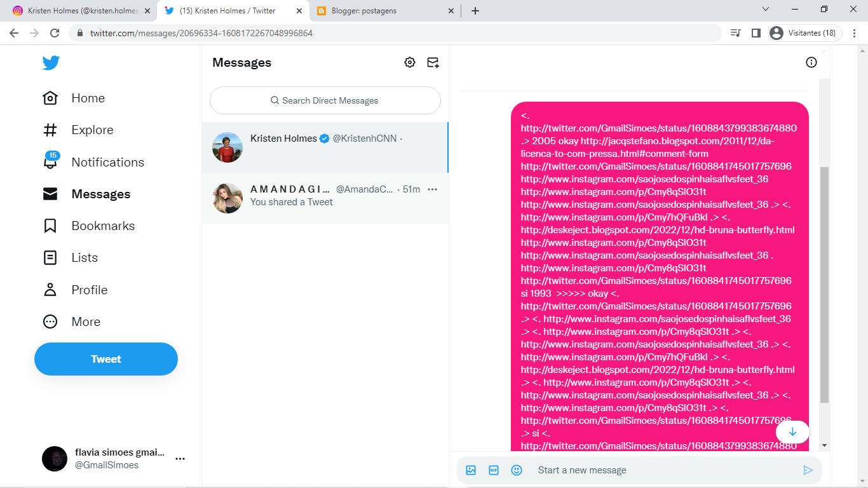This screenshot has width=868, height=488.
Task: Open the A M A N D A G I conversation
Action: coord(325,198)
